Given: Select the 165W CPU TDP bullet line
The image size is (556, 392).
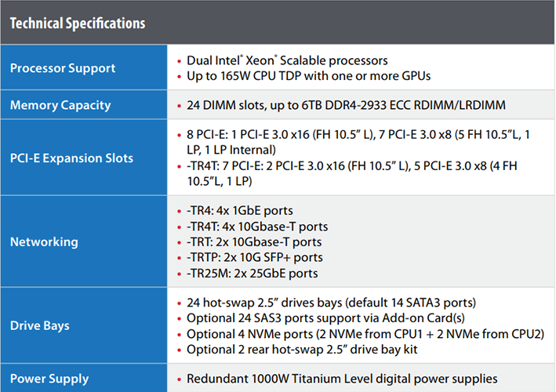Looking at the screenshot, I should [308, 76].
